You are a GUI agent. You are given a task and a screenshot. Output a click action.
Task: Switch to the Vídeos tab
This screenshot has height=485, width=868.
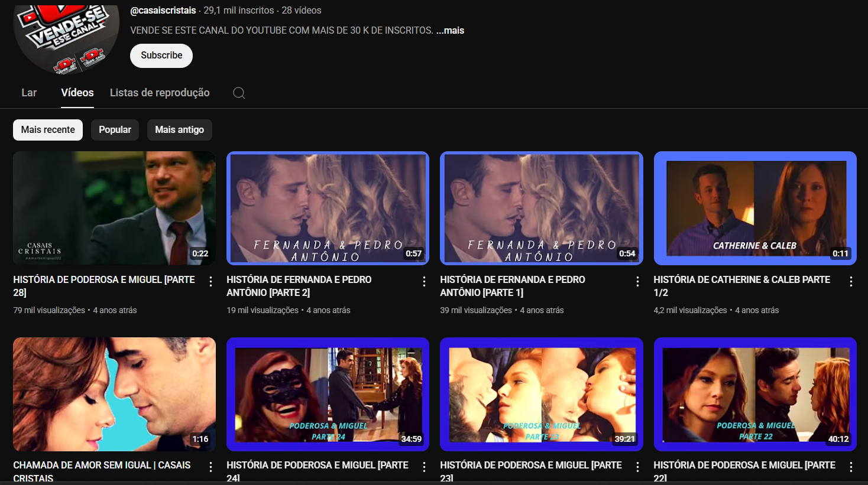(77, 93)
